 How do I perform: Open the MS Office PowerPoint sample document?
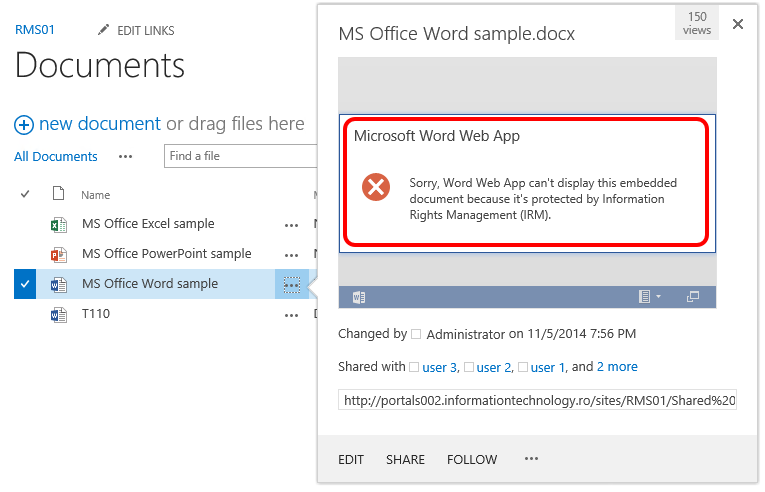point(166,254)
